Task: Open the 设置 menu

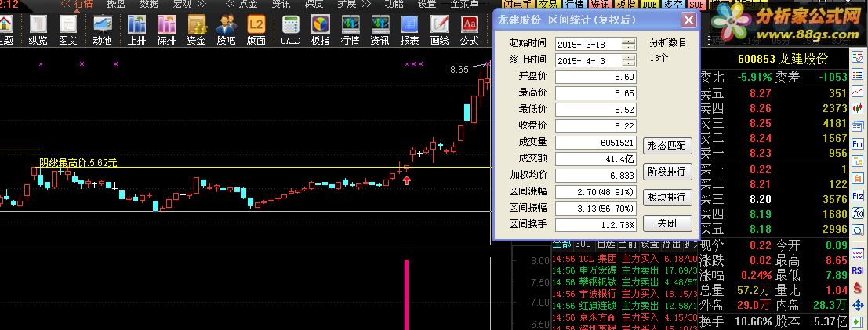Action: click(x=427, y=5)
